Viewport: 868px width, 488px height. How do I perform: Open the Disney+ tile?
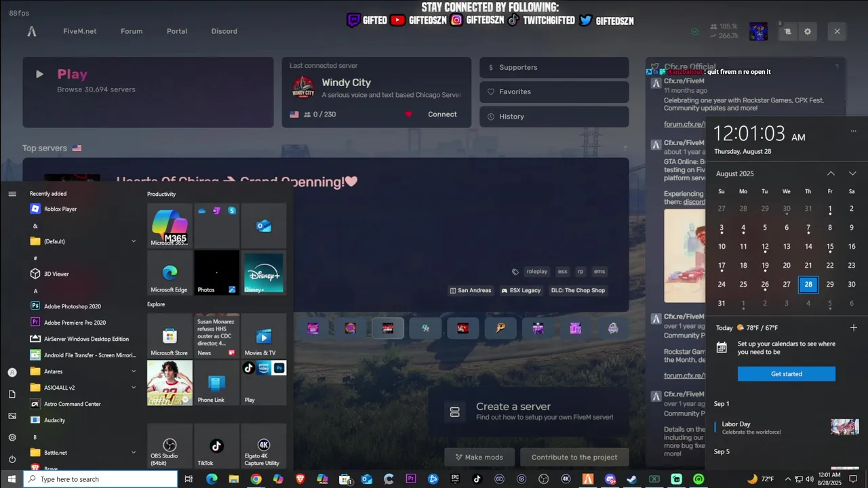tap(264, 272)
